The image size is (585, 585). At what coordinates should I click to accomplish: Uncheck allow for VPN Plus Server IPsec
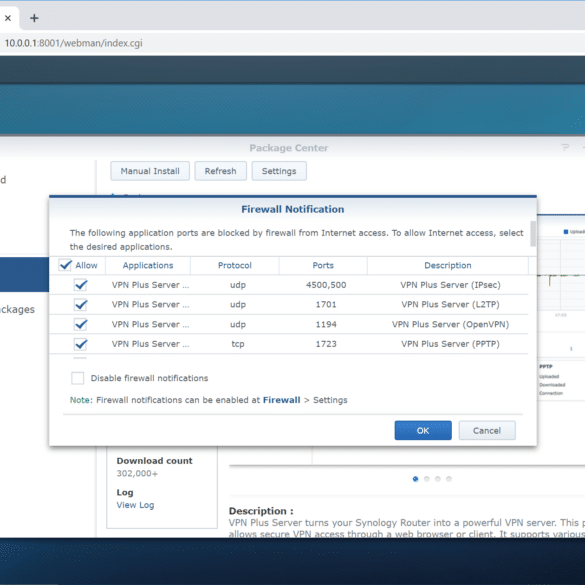pyautogui.click(x=81, y=285)
